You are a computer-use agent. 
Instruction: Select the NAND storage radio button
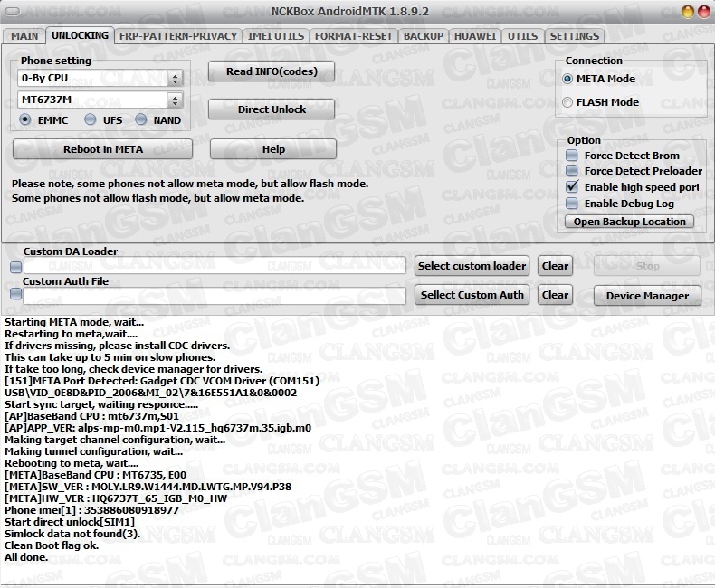tap(141, 120)
